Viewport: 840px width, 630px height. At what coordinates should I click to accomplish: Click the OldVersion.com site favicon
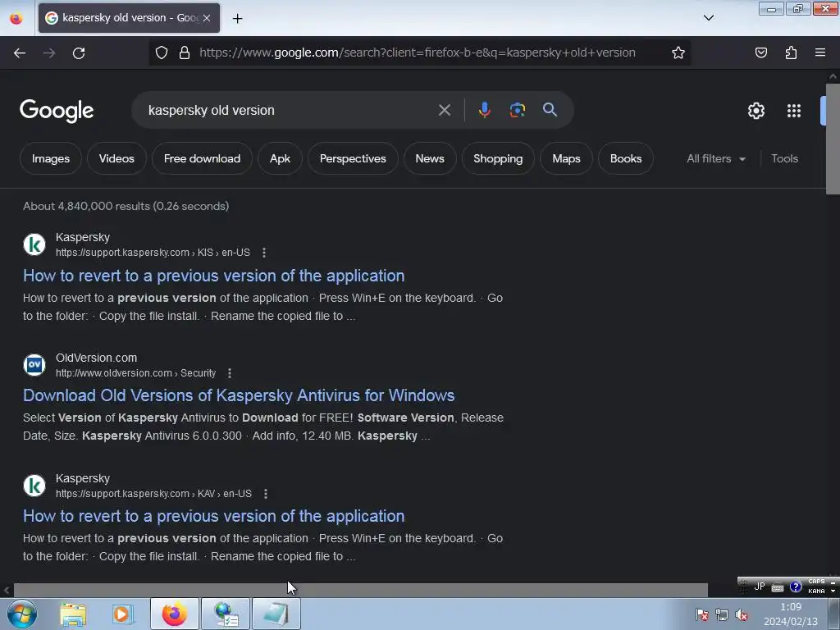(34, 365)
